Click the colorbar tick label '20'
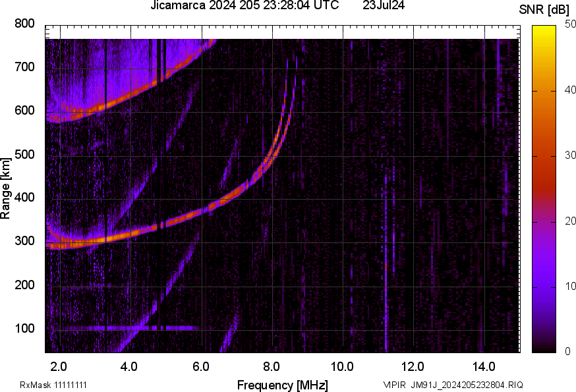576x392 pixels. point(570,221)
